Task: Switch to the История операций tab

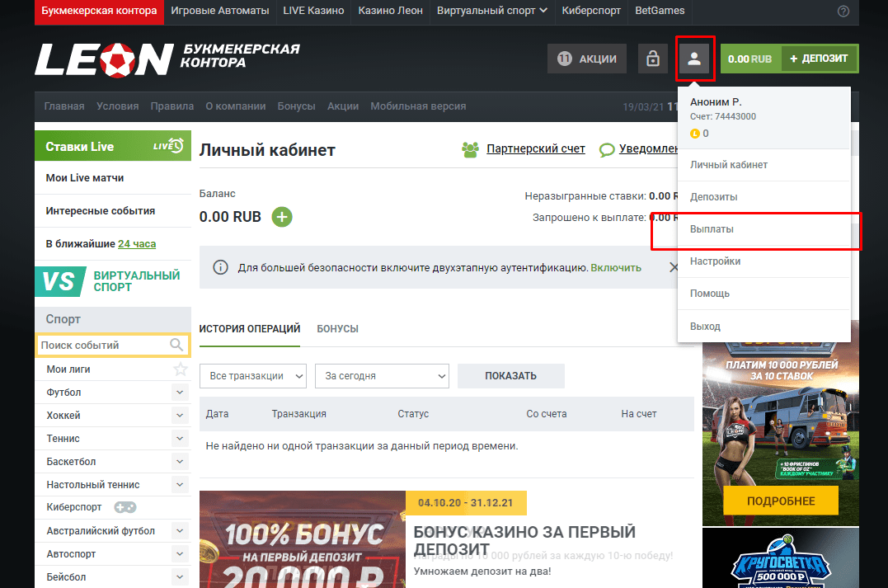Action: point(250,329)
